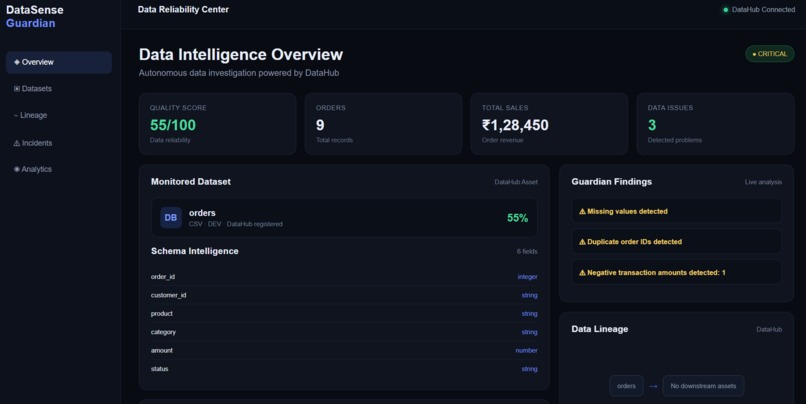Go to Datasets in the sidebar
806x404 pixels.
[x=59, y=89]
